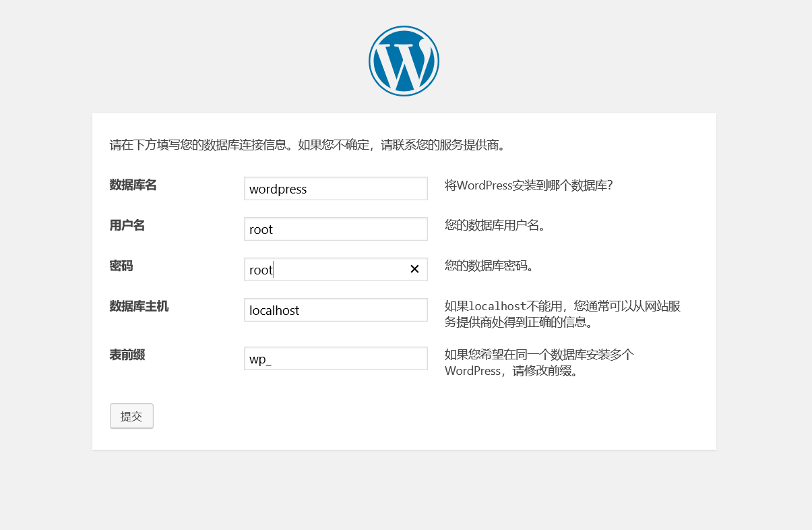Focus the 用户名 input field
Viewport: 812px width, 530px height.
click(x=336, y=229)
